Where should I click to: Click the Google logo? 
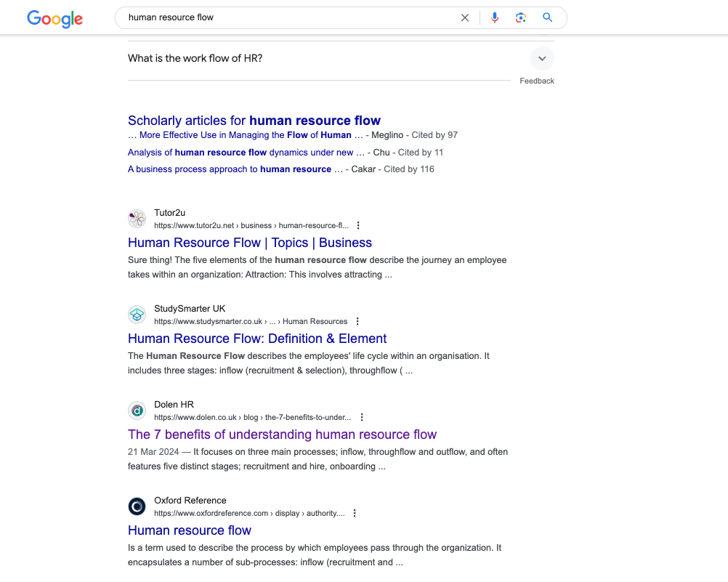54,19
